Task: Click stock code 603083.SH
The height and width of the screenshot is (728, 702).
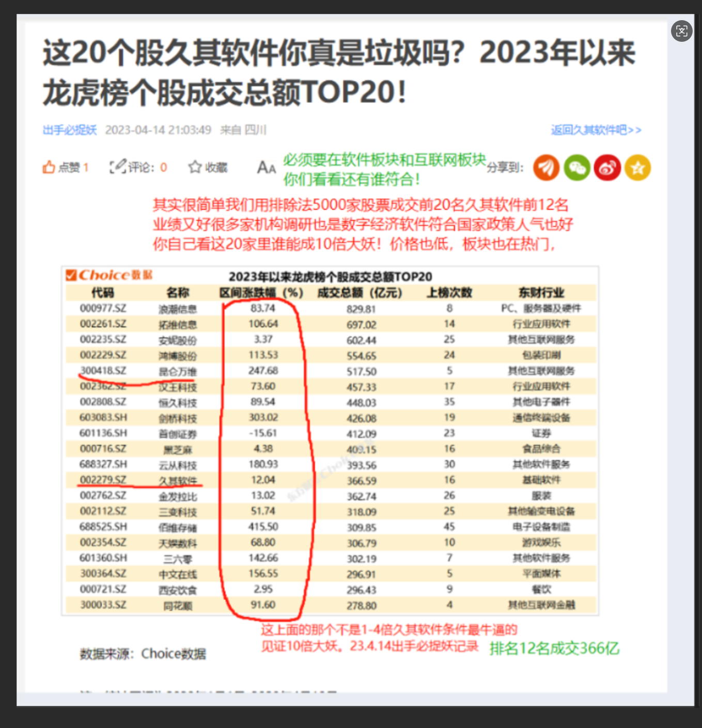Action: (103, 417)
